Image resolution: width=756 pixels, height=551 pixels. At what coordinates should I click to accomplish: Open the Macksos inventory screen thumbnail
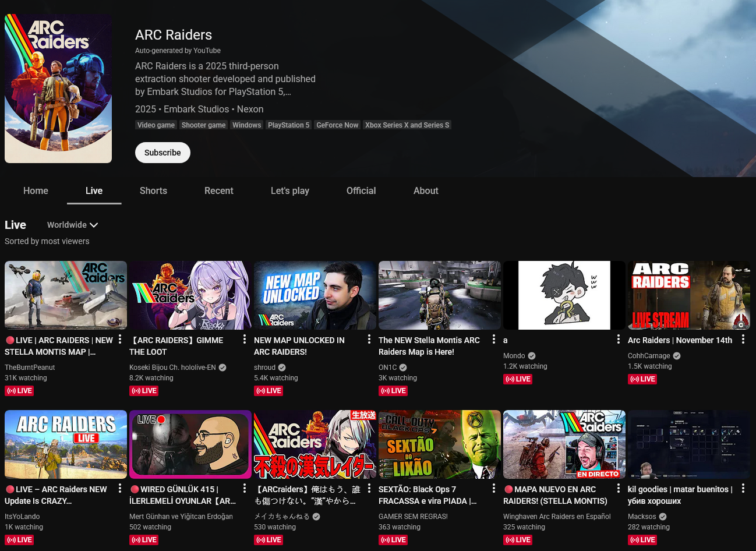click(689, 444)
